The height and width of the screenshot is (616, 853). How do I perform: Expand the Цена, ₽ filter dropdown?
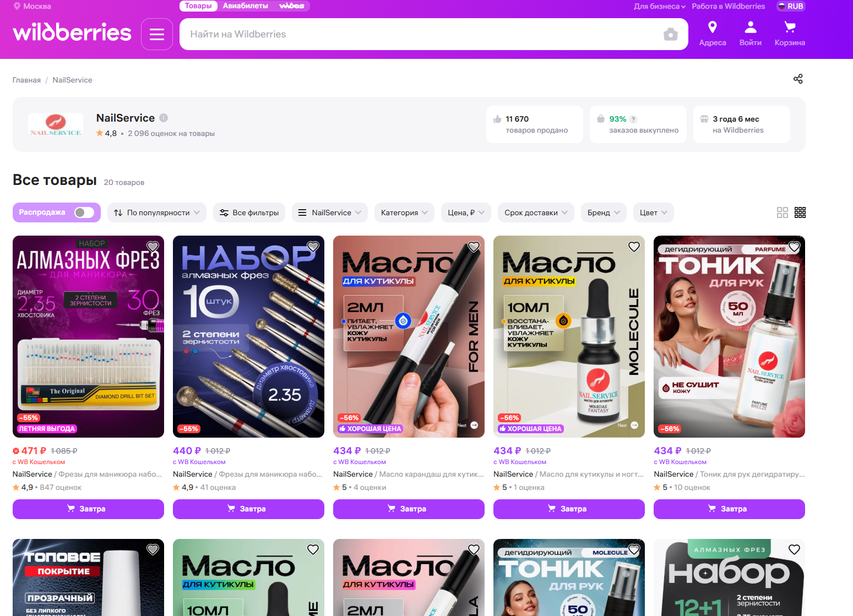pyautogui.click(x=466, y=212)
